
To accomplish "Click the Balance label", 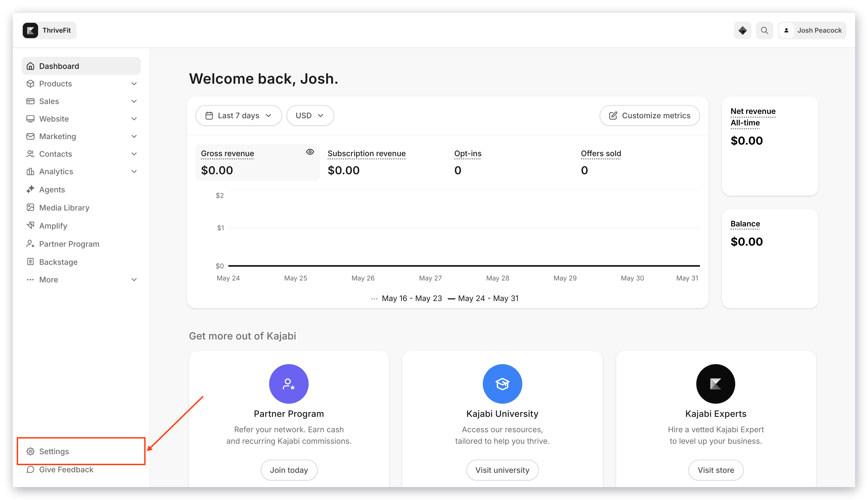I will pyautogui.click(x=745, y=224).
